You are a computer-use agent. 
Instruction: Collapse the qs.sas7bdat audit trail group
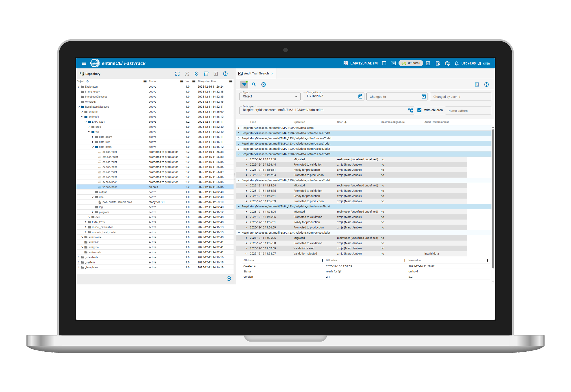[x=239, y=154]
